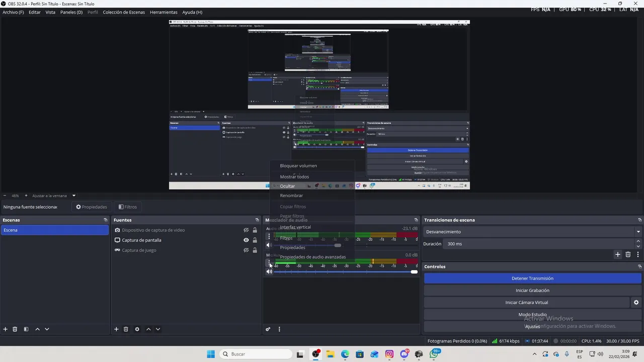Open mixer options menu at panel bottom
The image size is (644, 362).
point(279,329)
